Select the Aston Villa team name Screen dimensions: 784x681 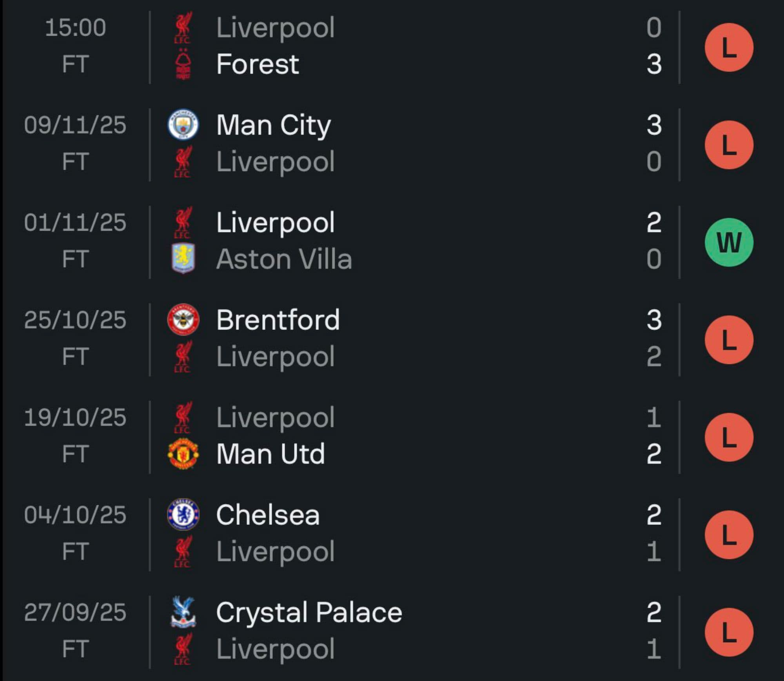[x=284, y=259]
